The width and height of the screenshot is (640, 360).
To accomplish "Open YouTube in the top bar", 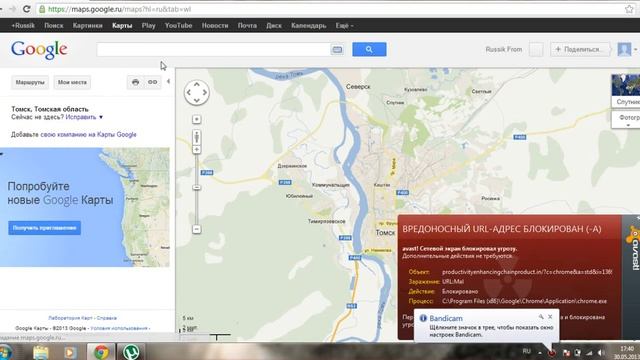I will coord(178,25).
